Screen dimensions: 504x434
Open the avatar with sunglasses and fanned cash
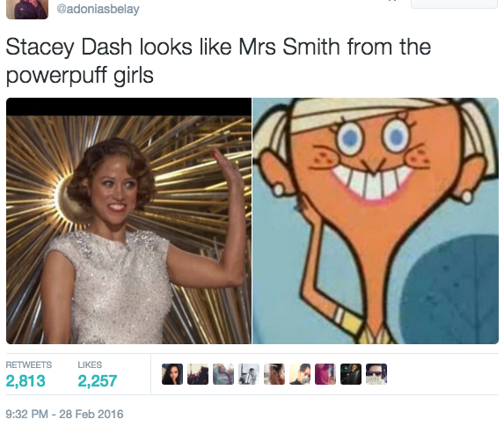(376, 374)
